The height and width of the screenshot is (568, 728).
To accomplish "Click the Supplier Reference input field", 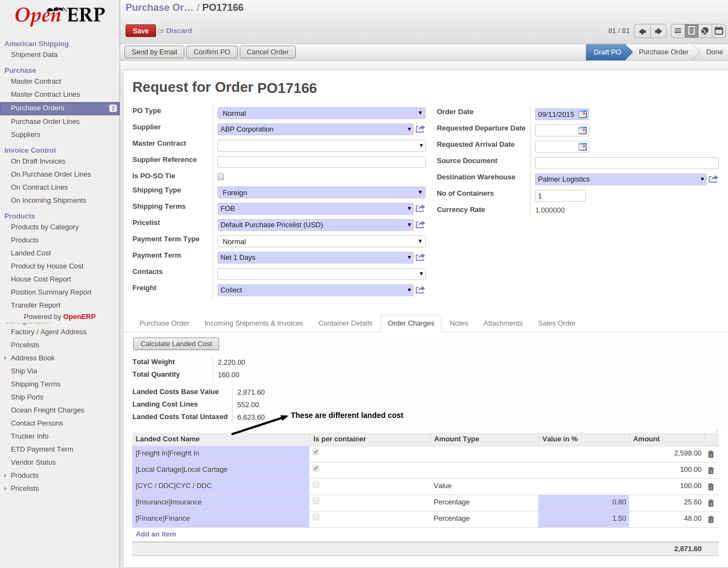I will [x=321, y=162].
